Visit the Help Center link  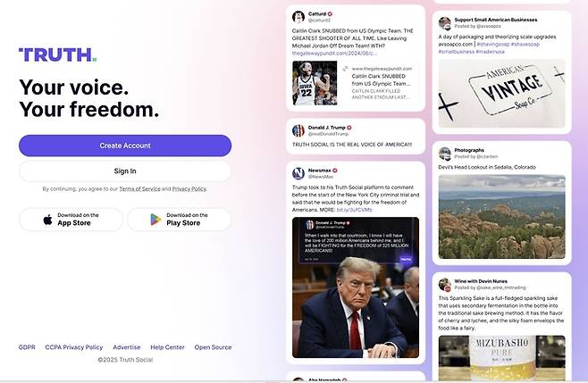click(167, 347)
